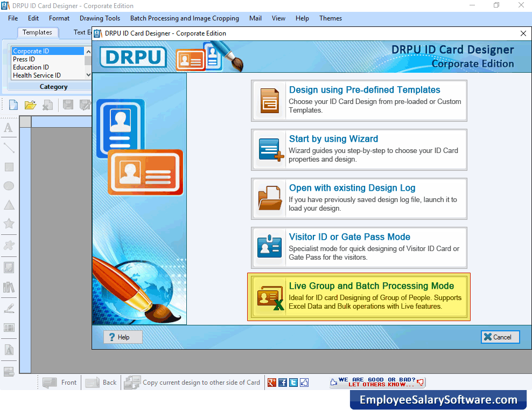The width and height of the screenshot is (532, 410).
Task: Click the Save floppy disk icon
Action: (68, 105)
